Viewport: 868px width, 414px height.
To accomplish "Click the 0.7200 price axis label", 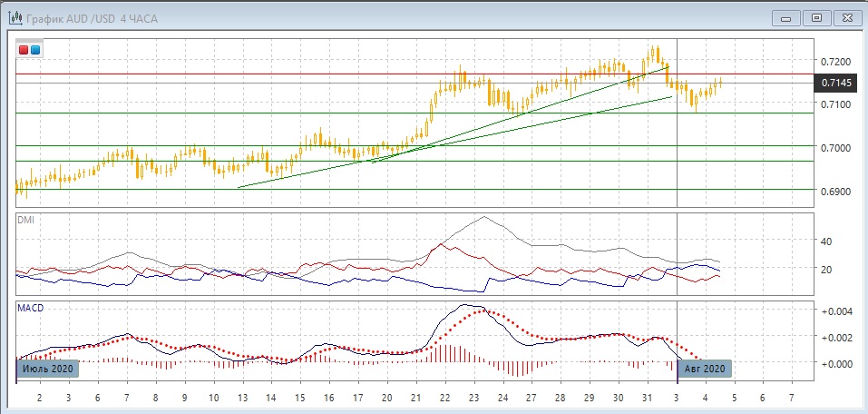I will coord(834,61).
